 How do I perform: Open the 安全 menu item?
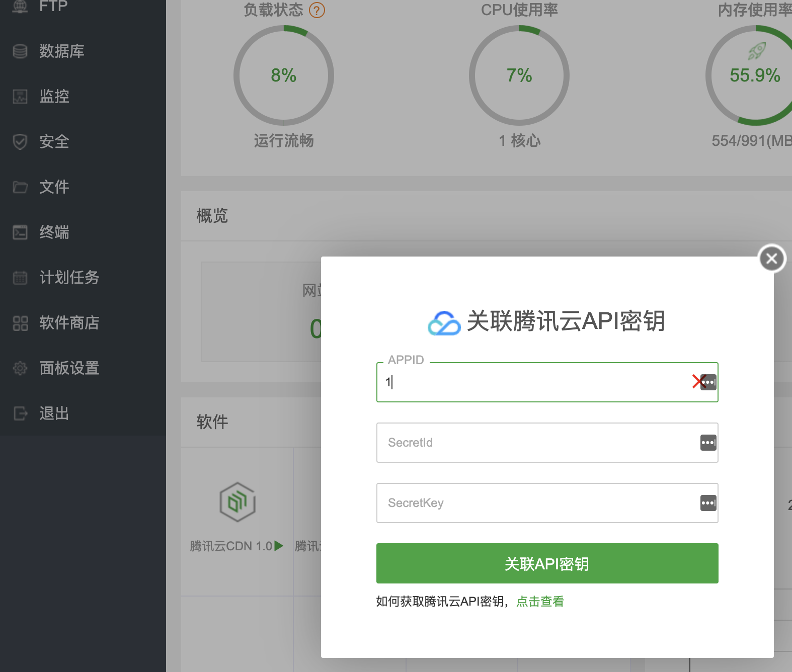(x=83, y=141)
